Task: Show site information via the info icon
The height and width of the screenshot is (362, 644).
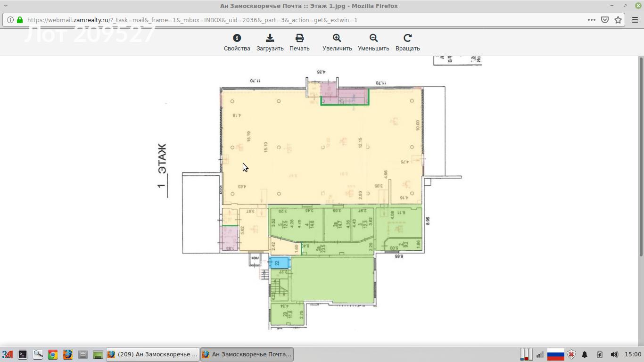Action: pos(10,20)
